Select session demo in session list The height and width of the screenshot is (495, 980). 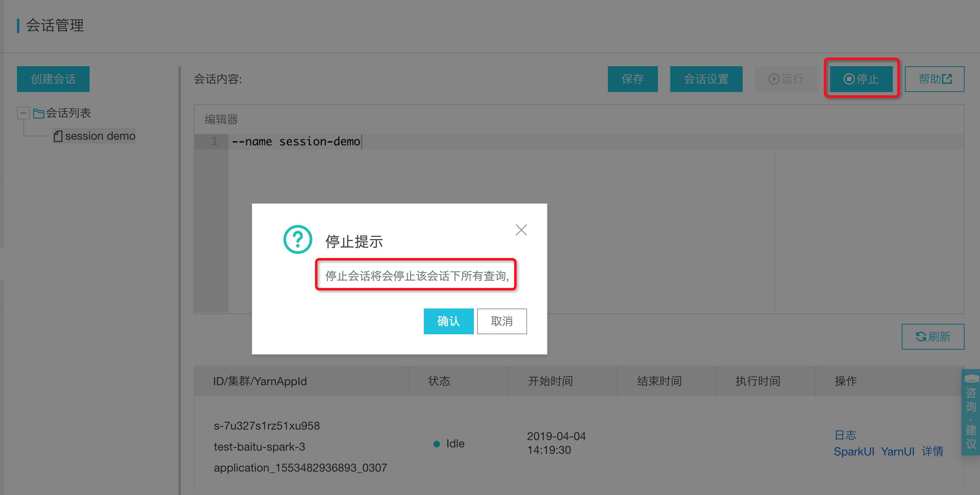coord(100,136)
